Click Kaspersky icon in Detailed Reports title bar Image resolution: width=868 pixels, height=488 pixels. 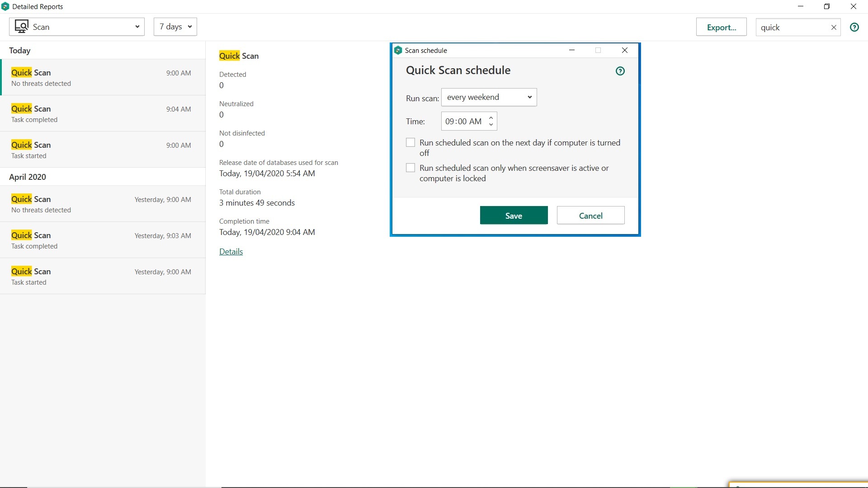5,6
